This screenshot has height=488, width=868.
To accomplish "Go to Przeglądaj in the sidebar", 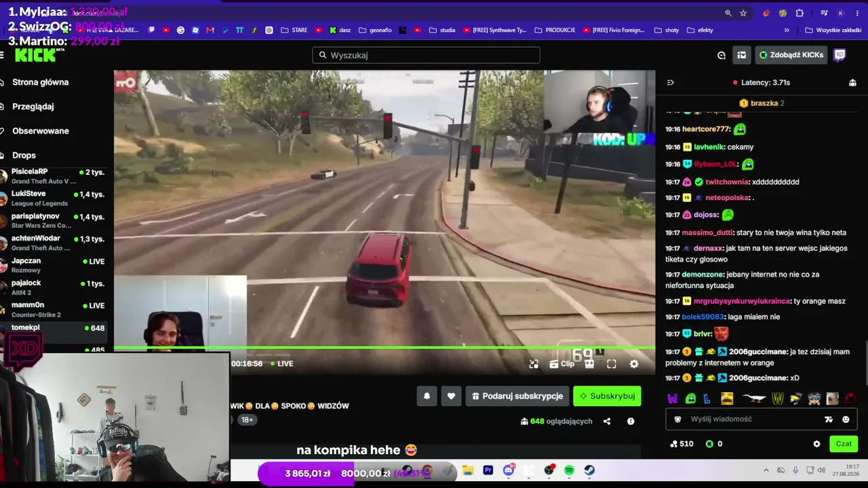I will [33, 106].
